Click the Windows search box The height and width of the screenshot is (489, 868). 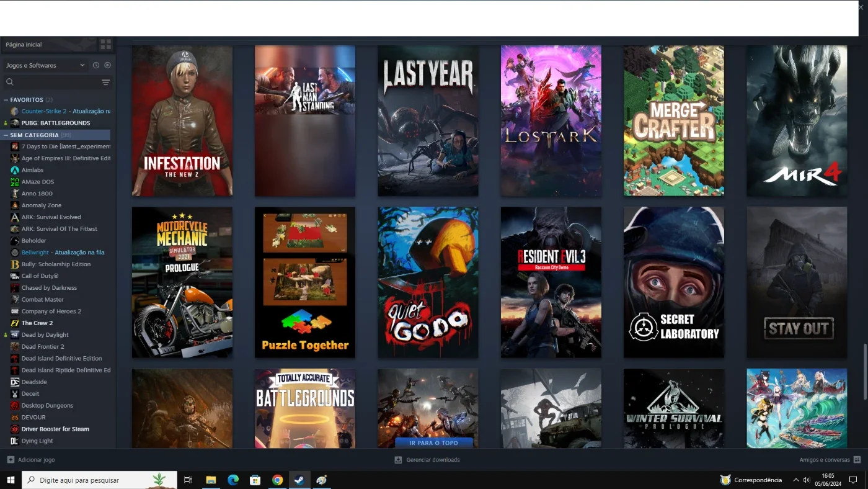(99, 480)
